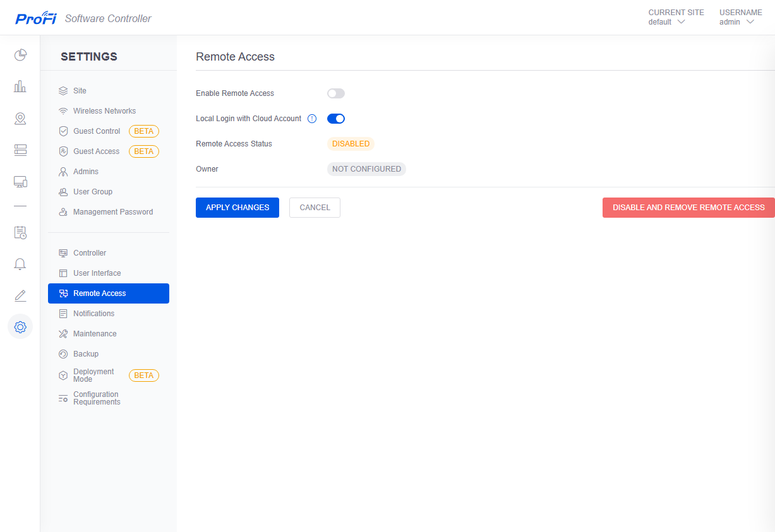This screenshot has height=532, width=775.
Task: Click the Apply Changes button
Action: tap(237, 208)
